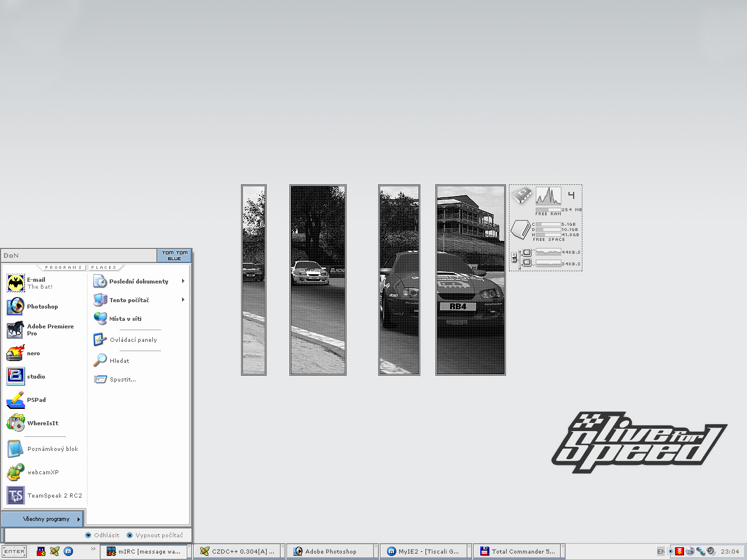Switch to MyIE2 Tiscali taskbar window

click(x=424, y=551)
